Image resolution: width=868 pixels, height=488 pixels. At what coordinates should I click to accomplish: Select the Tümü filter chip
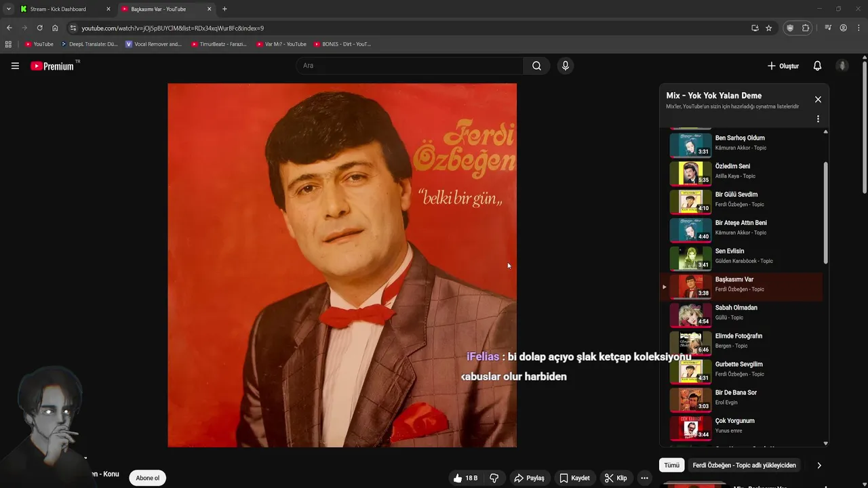[671, 465]
